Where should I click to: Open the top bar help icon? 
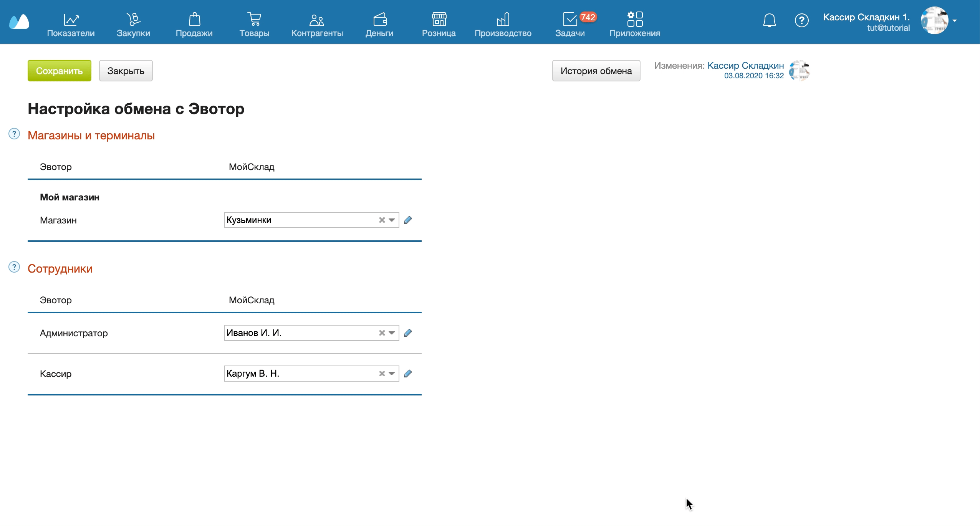(x=801, y=20)
